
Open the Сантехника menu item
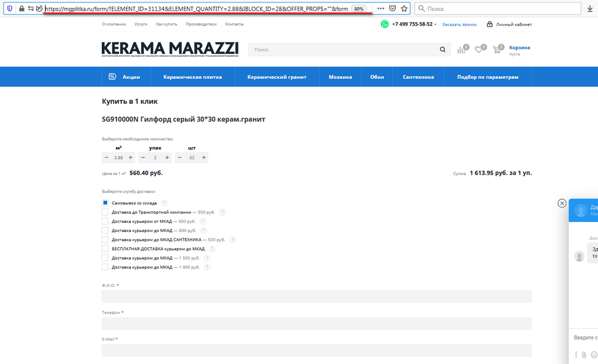[418, 77]
